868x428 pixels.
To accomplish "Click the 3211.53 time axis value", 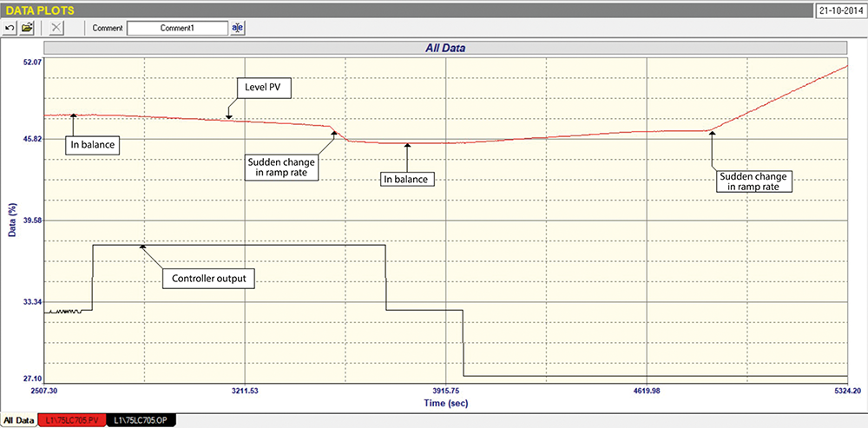I will (x=246, y=391).
